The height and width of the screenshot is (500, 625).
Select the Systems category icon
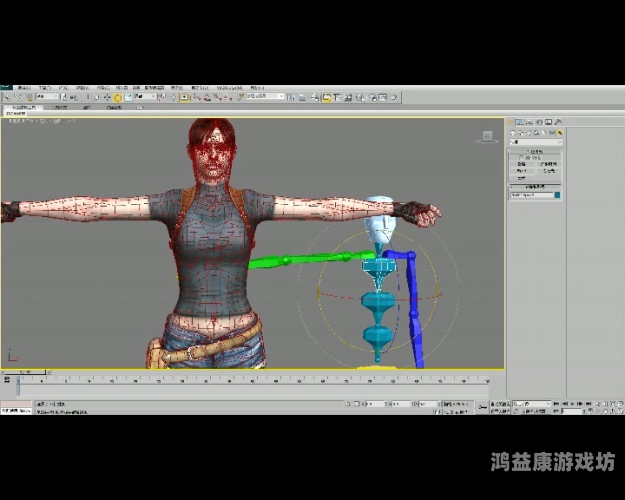(560, 133)
